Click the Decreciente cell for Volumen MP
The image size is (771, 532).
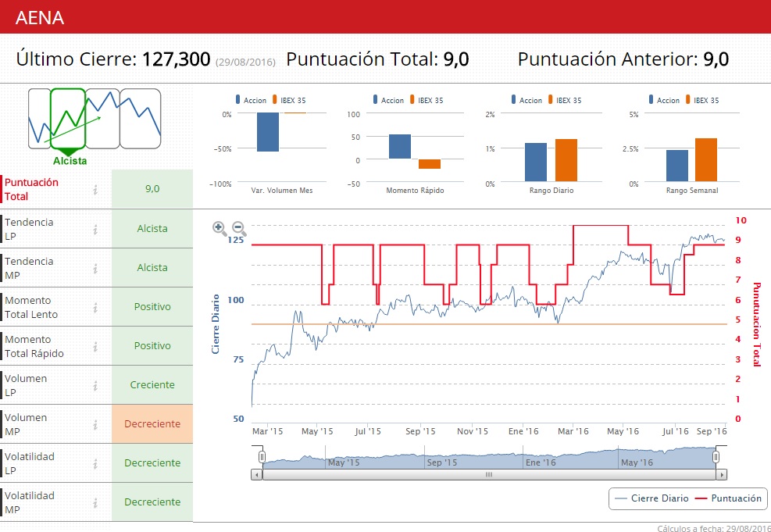[x=152, y=424]
